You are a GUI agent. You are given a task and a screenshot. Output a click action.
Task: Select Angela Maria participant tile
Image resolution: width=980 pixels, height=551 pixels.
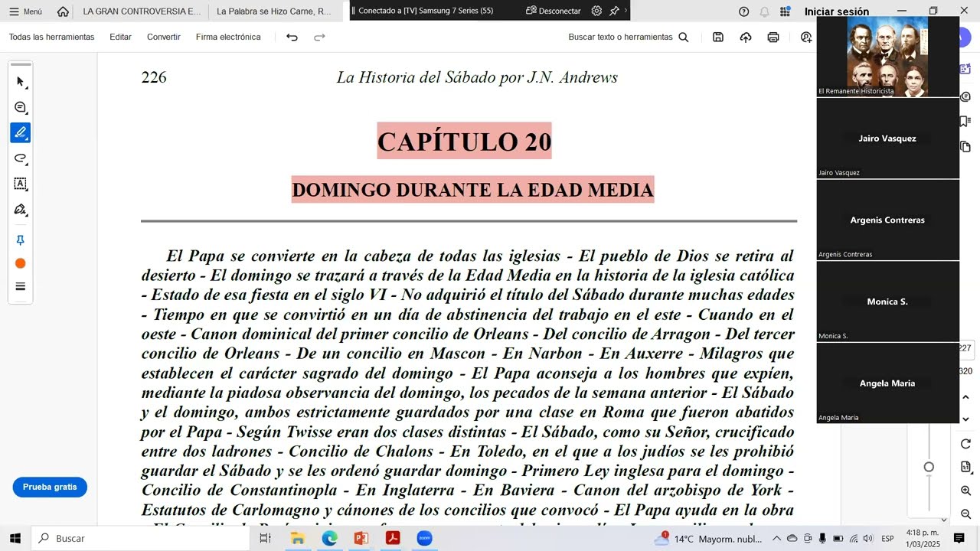887,383
